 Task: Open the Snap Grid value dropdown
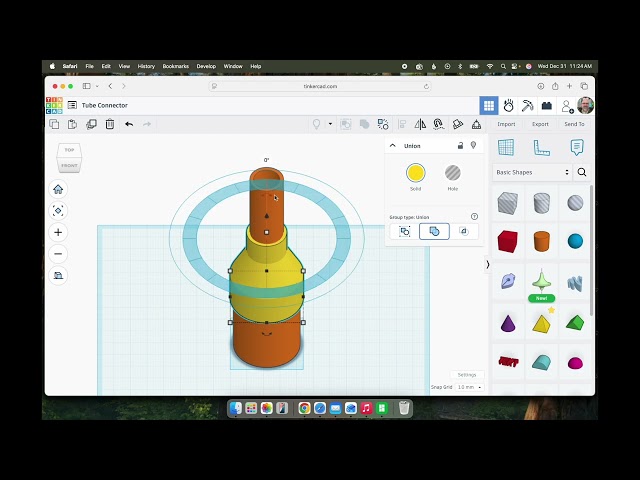tap(469, 387)
